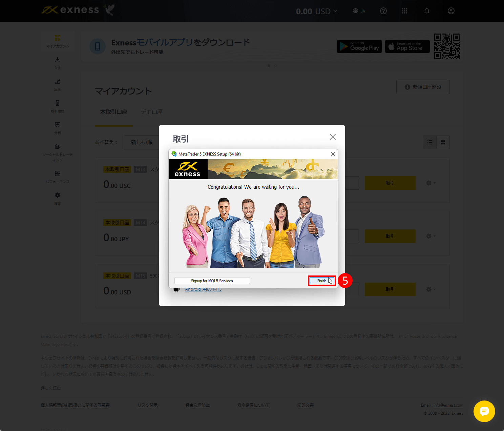Click the Finish button in MetaTrader setup
The image size is (504, 431).
pyautogui.click(x=321, y=281)
